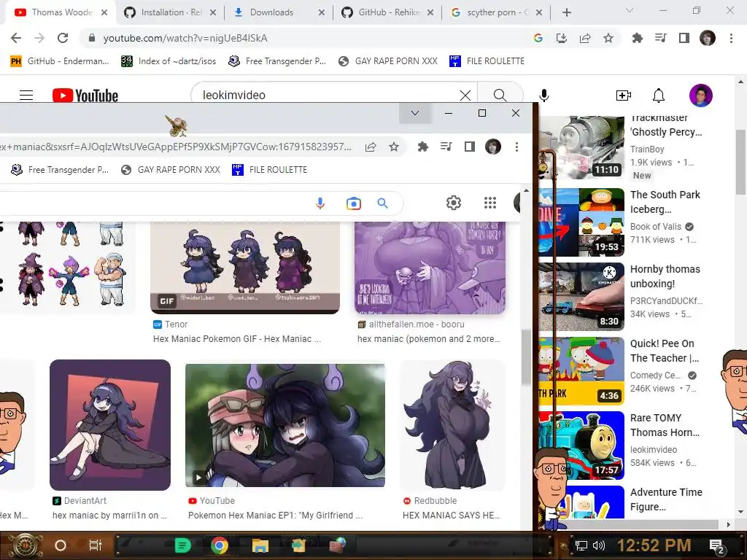Open a new tab with plus button
This screenshot has width=747, height=560.
click(x=566, y=12)
